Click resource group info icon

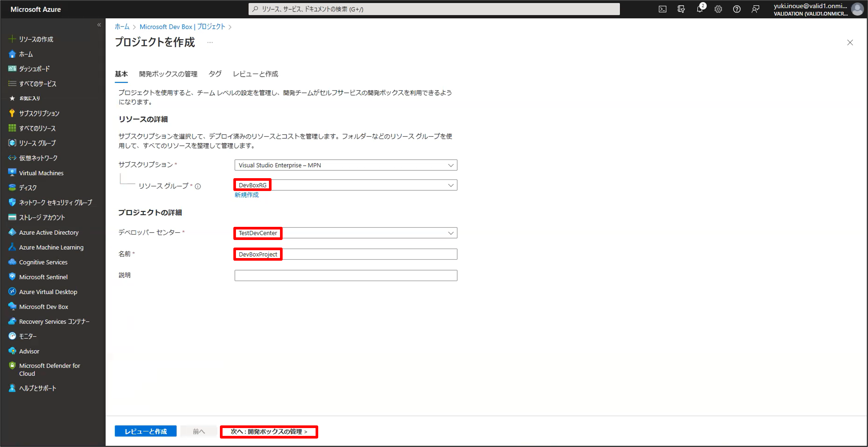pyautogui.click(x=198, y=186)
